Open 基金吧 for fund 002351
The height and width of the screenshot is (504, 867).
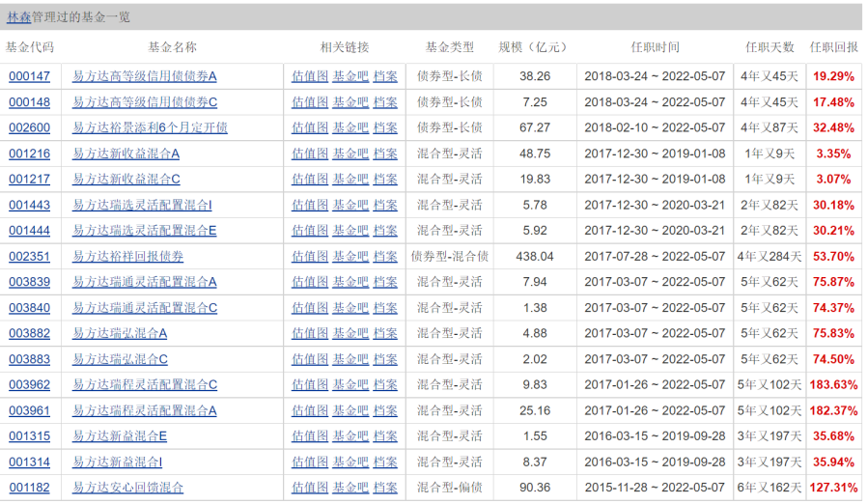[350, 257]
